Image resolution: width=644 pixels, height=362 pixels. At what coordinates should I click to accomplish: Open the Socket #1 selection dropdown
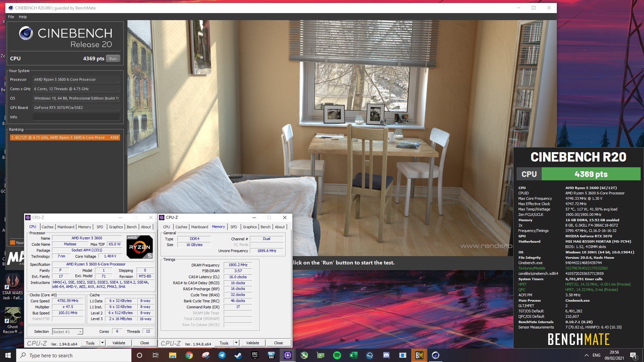pos(68,331)
